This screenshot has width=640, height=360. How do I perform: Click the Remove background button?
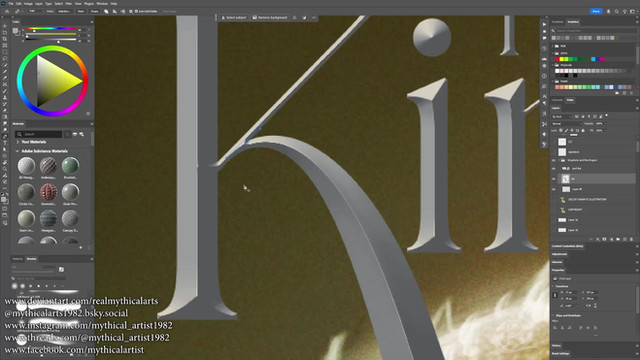(269, 18)
